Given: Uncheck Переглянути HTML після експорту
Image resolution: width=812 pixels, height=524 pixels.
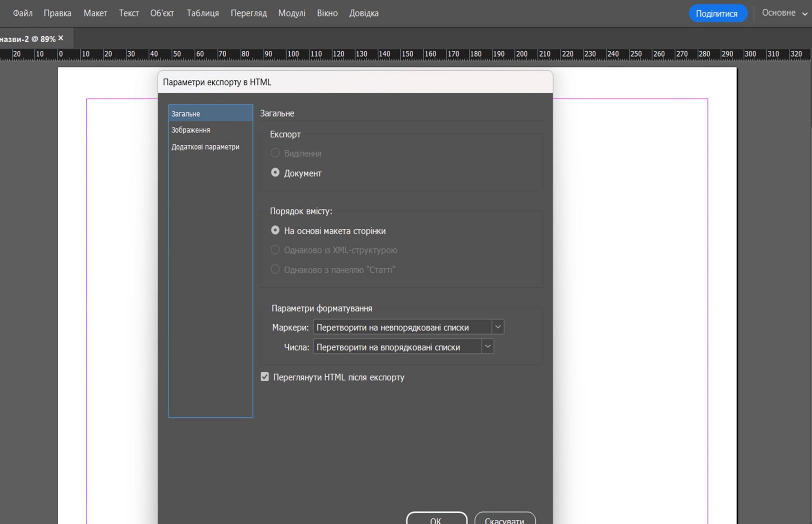Looking at the screenshot, I should point(265,377).
